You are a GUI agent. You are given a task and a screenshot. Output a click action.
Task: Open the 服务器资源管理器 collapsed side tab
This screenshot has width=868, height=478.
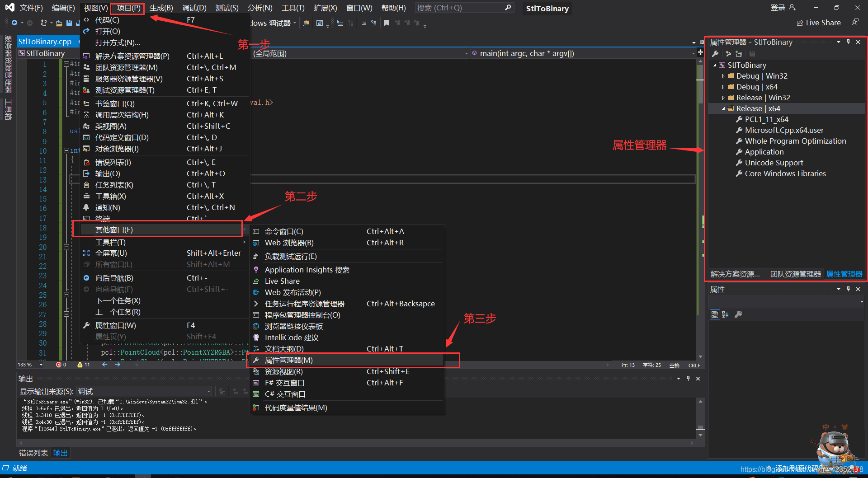coord(8,64)
